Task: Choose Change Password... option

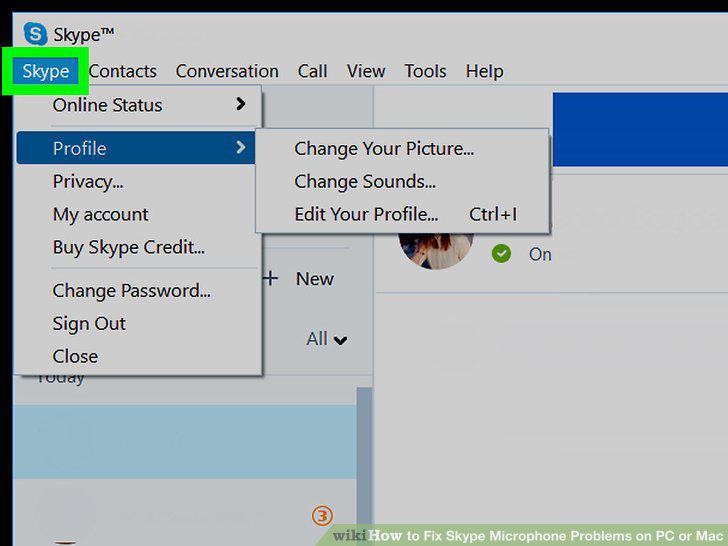Action: (x=137, y=291)
